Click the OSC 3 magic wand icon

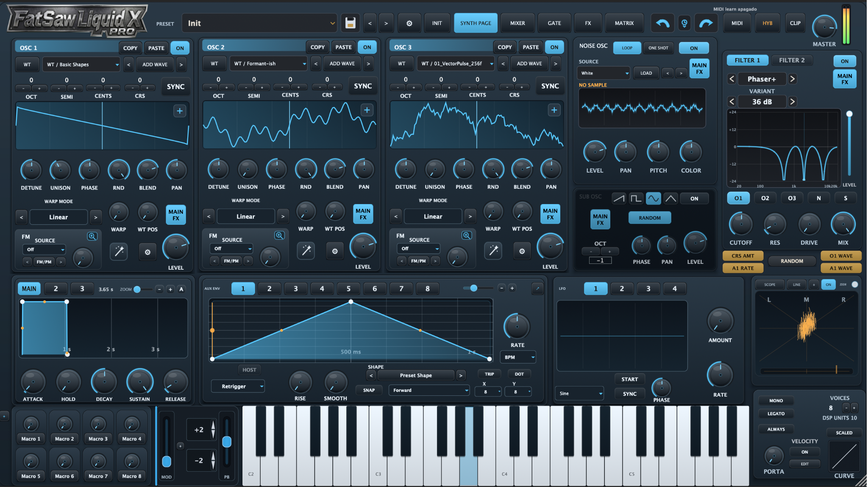click(493, 251)
